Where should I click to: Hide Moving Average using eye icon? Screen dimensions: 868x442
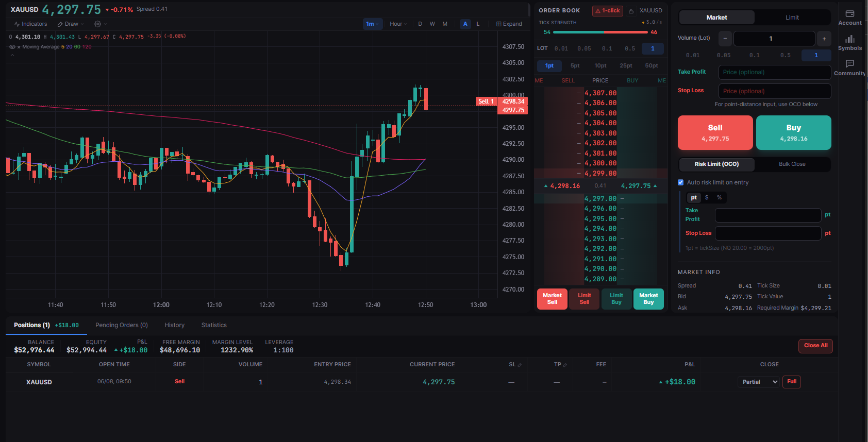coord(12,47)
